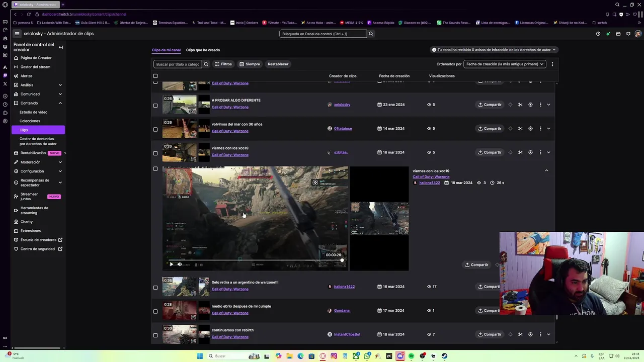Click circle-plus icon on A PROBAR ALGO DIFERENTE row
Viewport: 644px width, 362px height.
pos(530,105)
